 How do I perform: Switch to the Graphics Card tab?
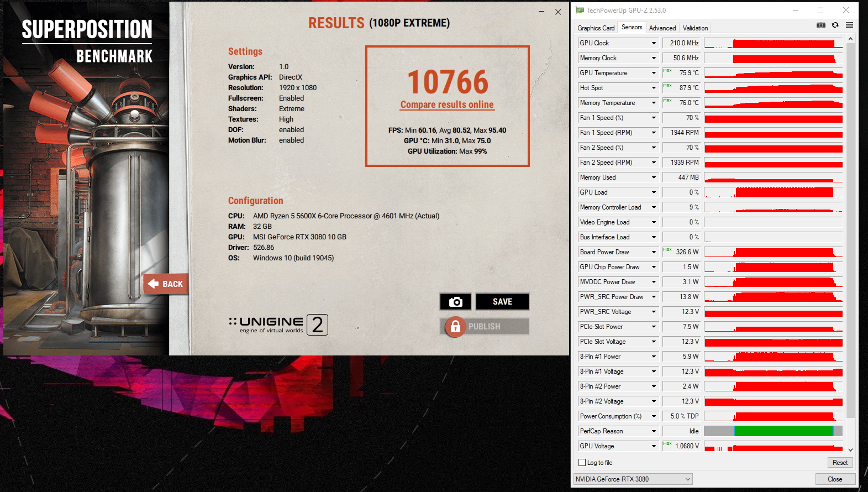pyautogui.click(x=596, y=28)
